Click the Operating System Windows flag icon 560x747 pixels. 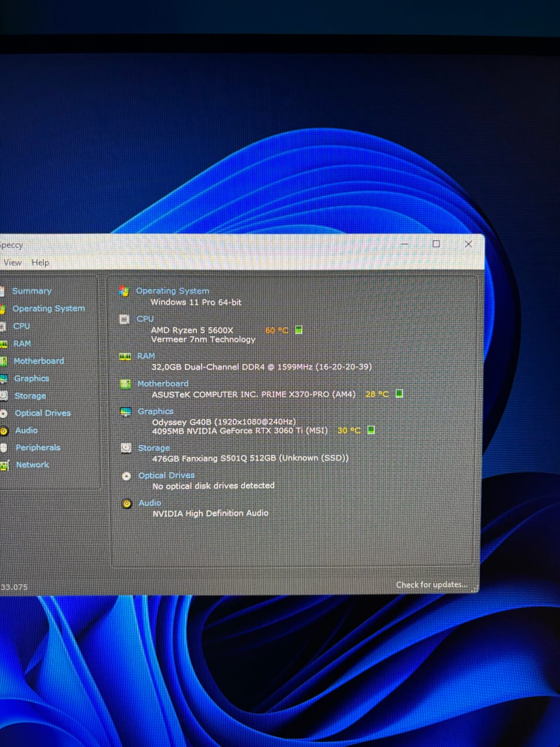(x=124, y=291)
